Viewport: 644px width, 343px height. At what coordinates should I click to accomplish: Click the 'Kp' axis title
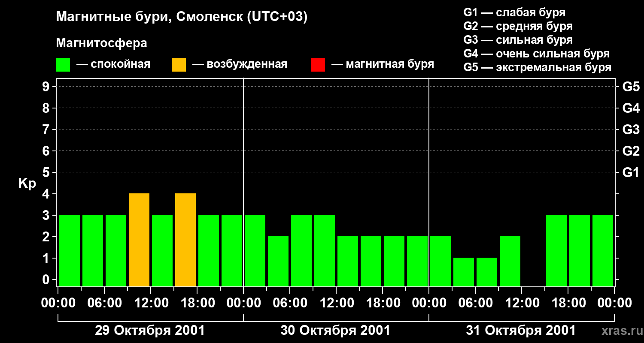click(x=27, y=184)
